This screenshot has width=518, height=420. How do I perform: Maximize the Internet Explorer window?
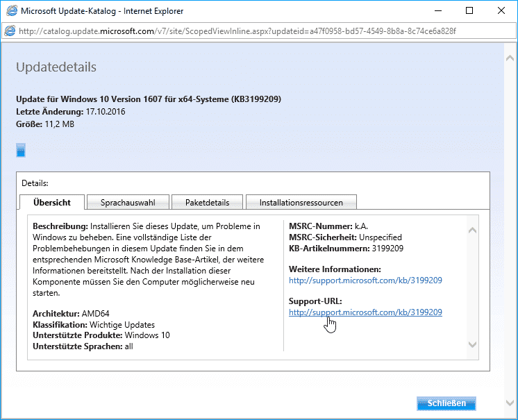pos(469,11)
